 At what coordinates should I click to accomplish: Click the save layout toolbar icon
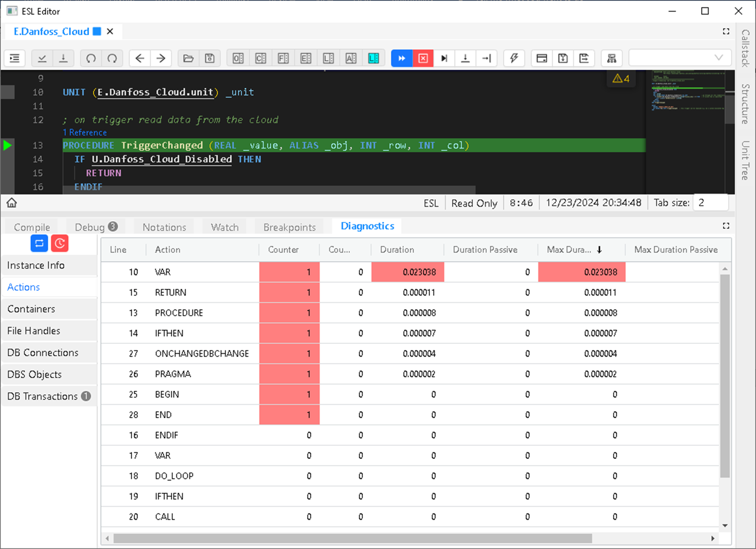563,58
